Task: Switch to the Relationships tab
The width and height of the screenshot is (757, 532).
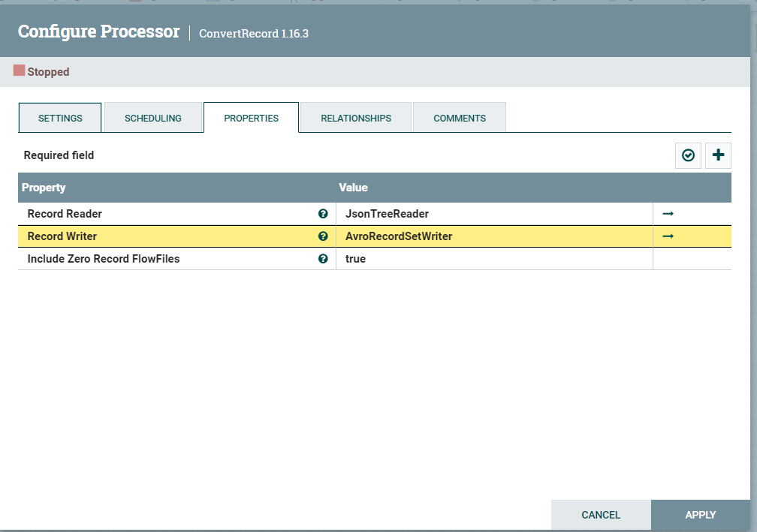Action: pyautogui.click(x=354, y=118)
